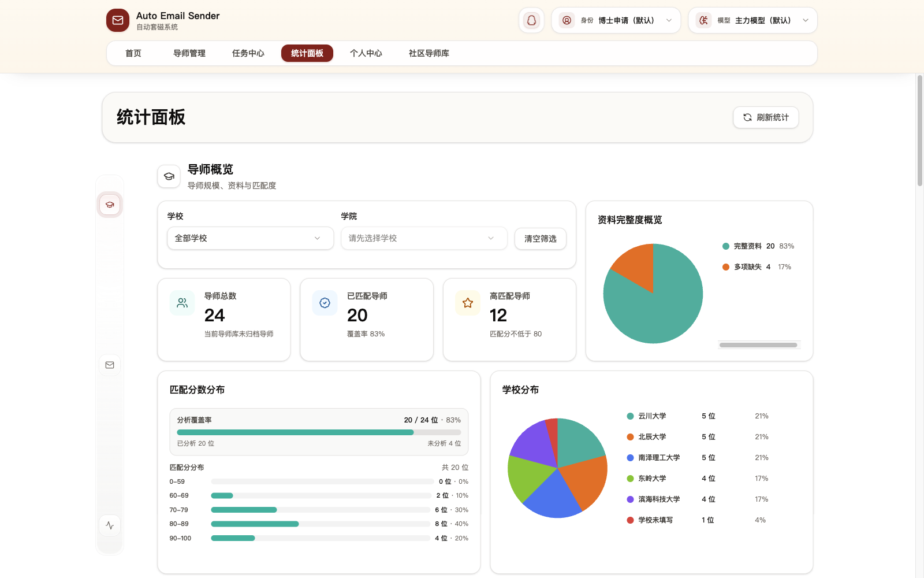924x578 pixels.
Task: Click the 东岭大学 legend entry
Action: (x=698, y=479)
